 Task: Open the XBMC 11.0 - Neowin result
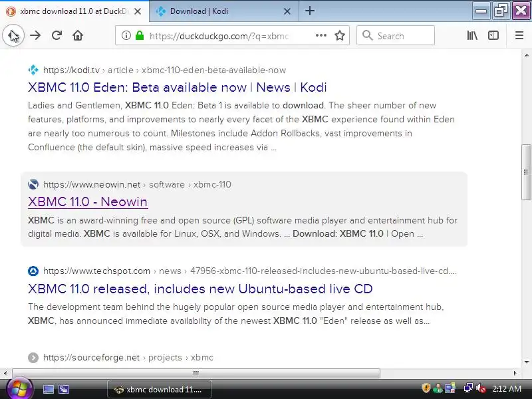tap(88, 201)
